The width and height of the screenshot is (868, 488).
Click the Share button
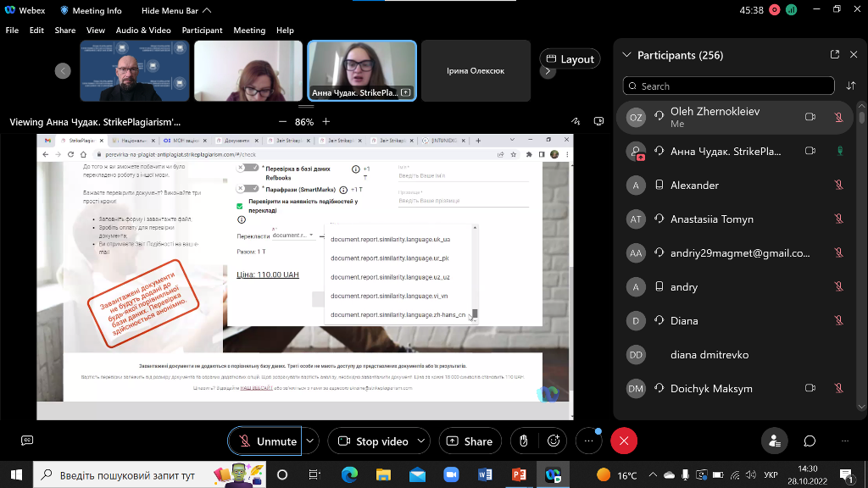[x=470, y=441]
